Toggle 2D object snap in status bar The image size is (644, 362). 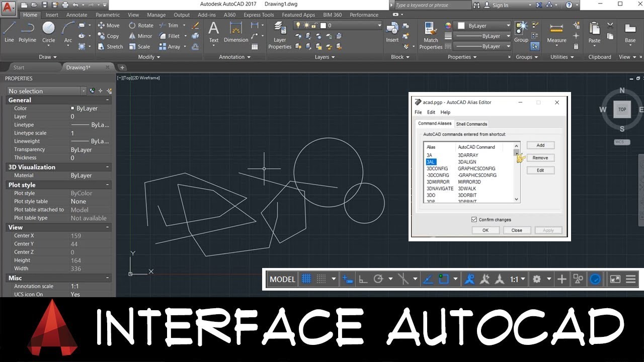pos(444,279)
